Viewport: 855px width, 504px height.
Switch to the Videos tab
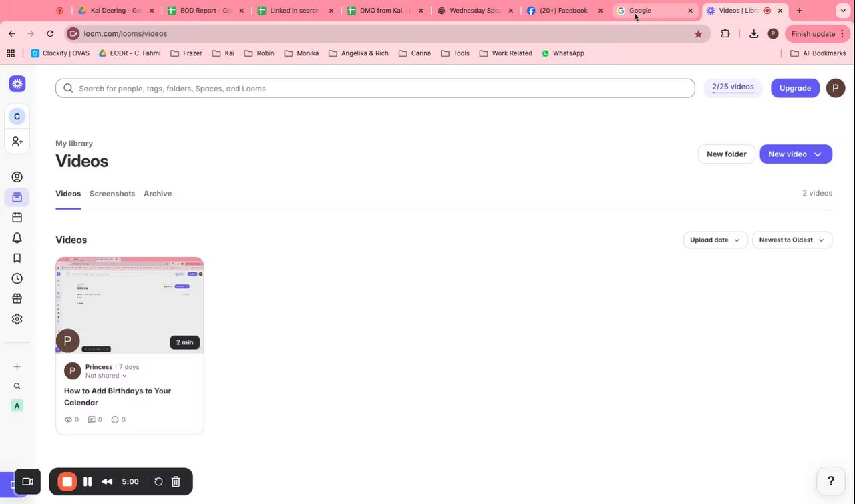coord(68,194)
